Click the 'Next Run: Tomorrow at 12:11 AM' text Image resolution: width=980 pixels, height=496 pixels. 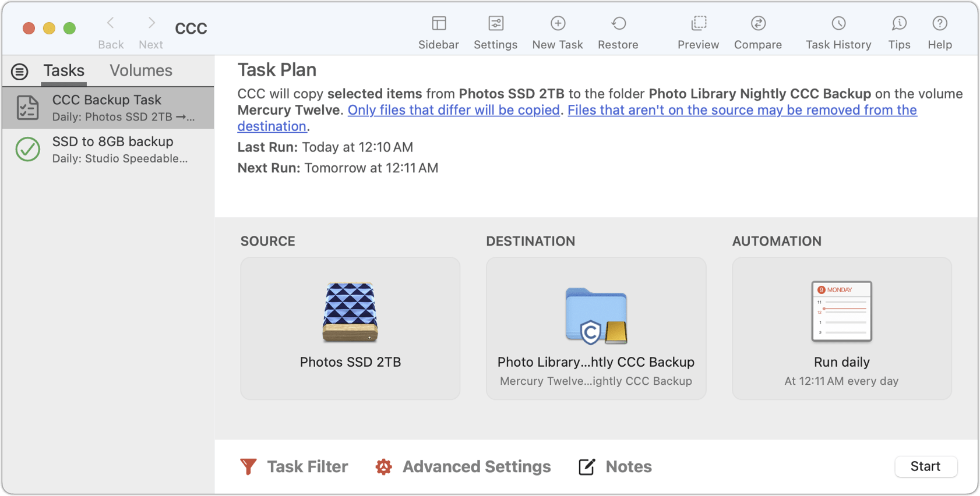[338, 168]
